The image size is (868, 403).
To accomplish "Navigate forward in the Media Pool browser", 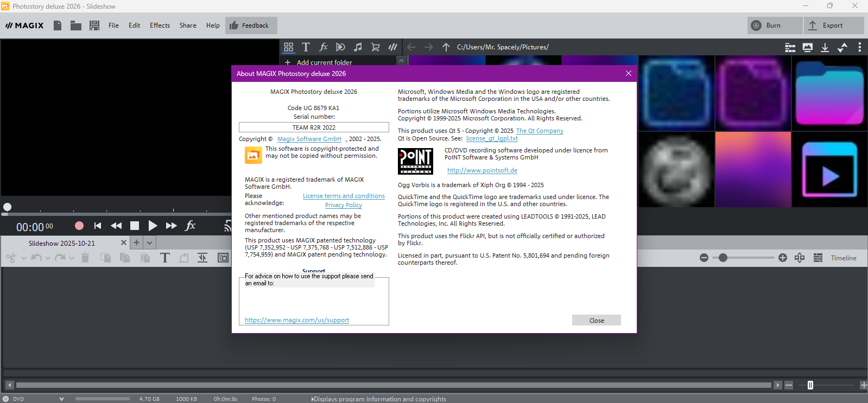I will (429, 47).
